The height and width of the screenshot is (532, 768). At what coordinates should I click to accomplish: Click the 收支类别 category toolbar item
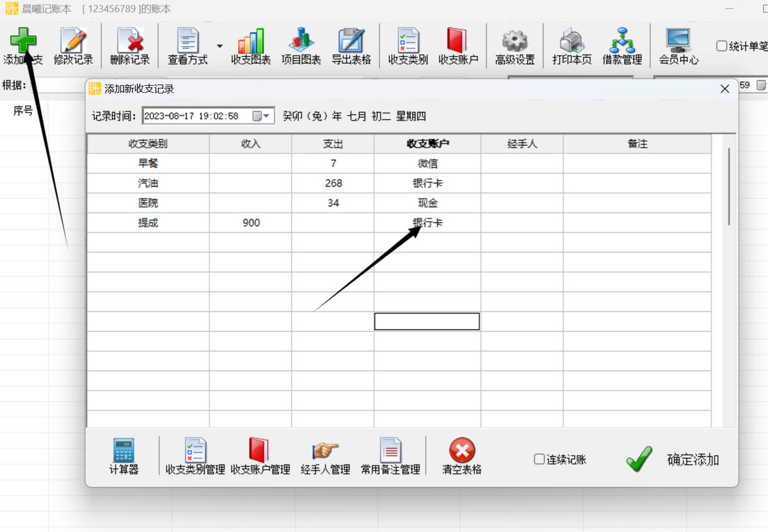point(407,45)
